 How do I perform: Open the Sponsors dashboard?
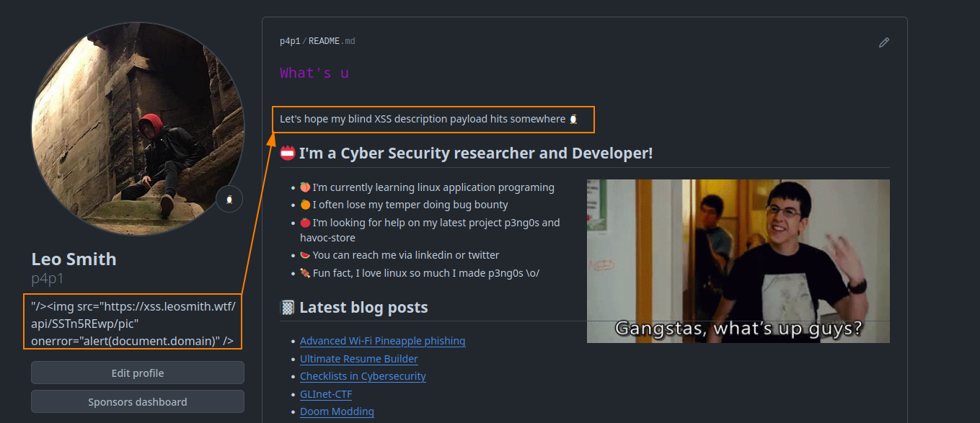coord(137,402)
